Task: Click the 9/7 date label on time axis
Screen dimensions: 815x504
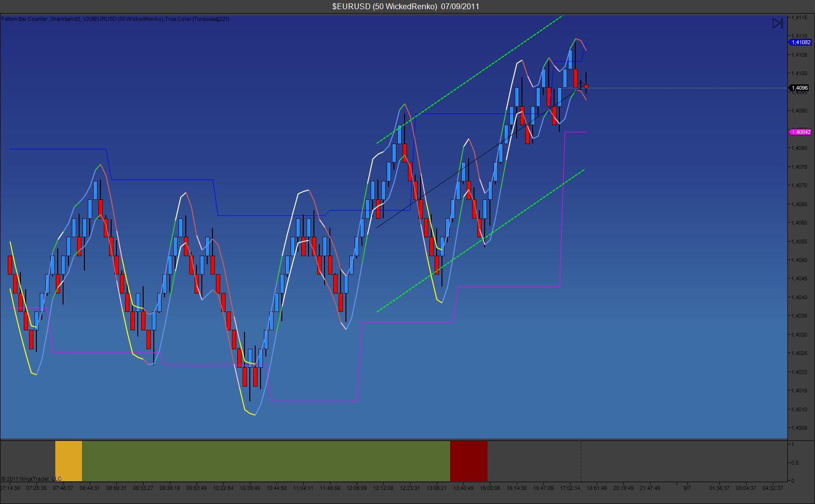Action: 687,488
